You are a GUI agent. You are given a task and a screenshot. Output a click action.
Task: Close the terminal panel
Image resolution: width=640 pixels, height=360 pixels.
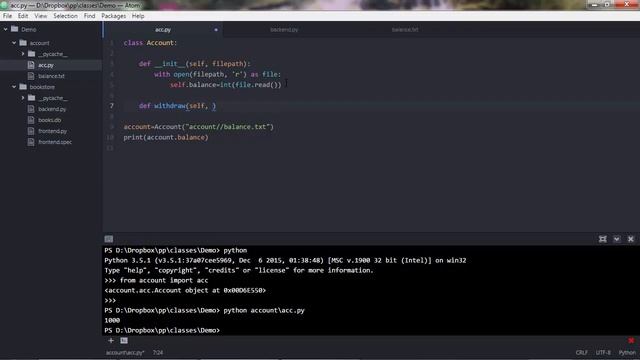coord(631,239)
